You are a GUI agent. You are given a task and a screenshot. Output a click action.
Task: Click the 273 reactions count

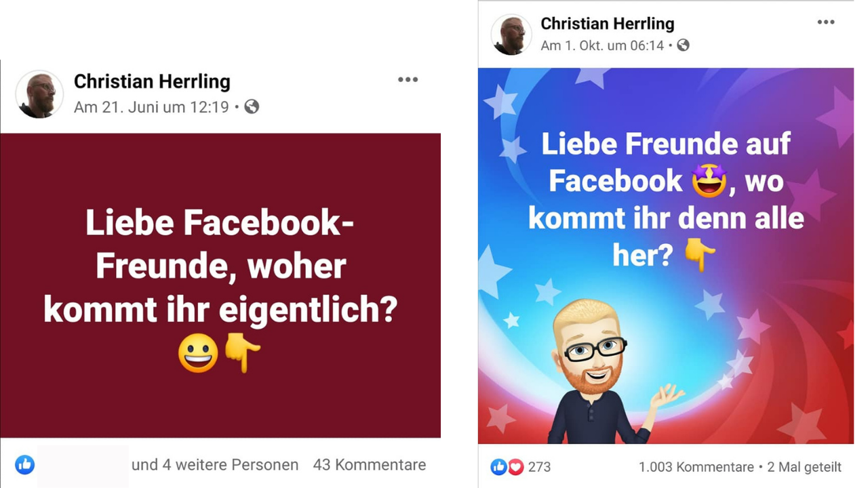coord(539,467)
